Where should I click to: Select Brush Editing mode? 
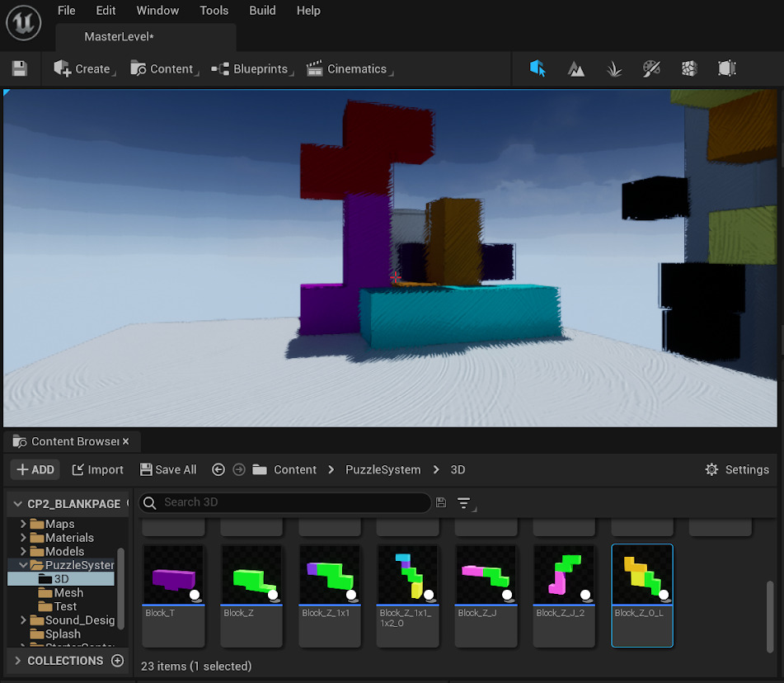click(x=726, y=69)
